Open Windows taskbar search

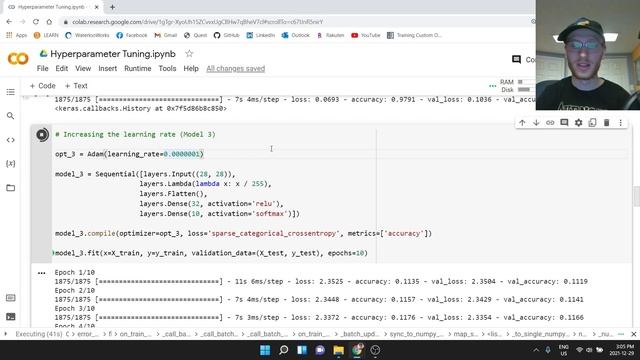[x=283, y=350]
